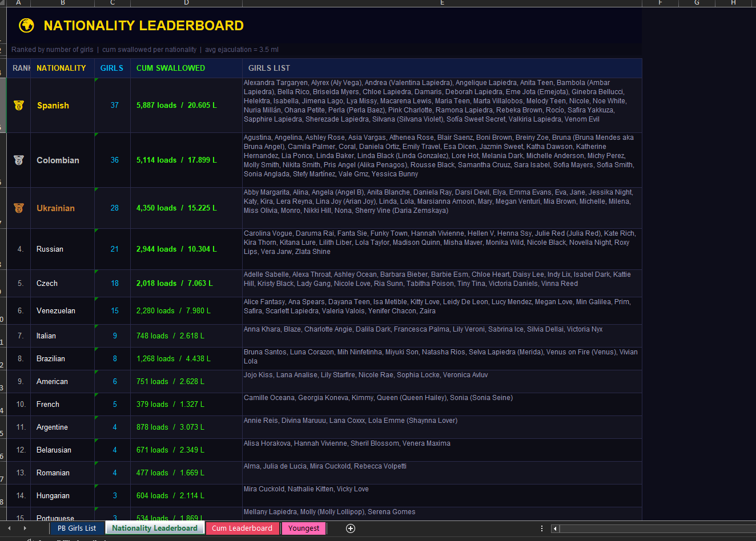Viewport: 756px width, 541px height.
Task: Select the Nationality Leaderboard sheet tab
Action: click(x=154, y=528)
